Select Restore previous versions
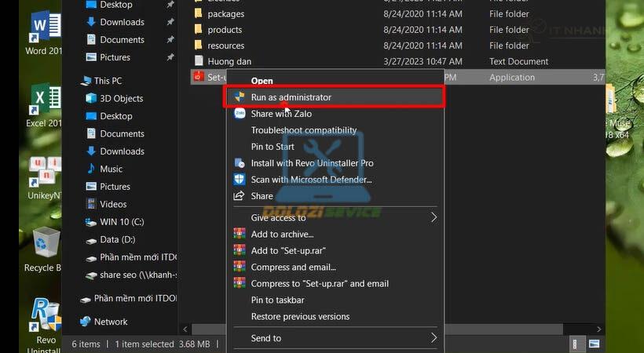The width and height of the screenshot is (644, 353). pos(300,316)
